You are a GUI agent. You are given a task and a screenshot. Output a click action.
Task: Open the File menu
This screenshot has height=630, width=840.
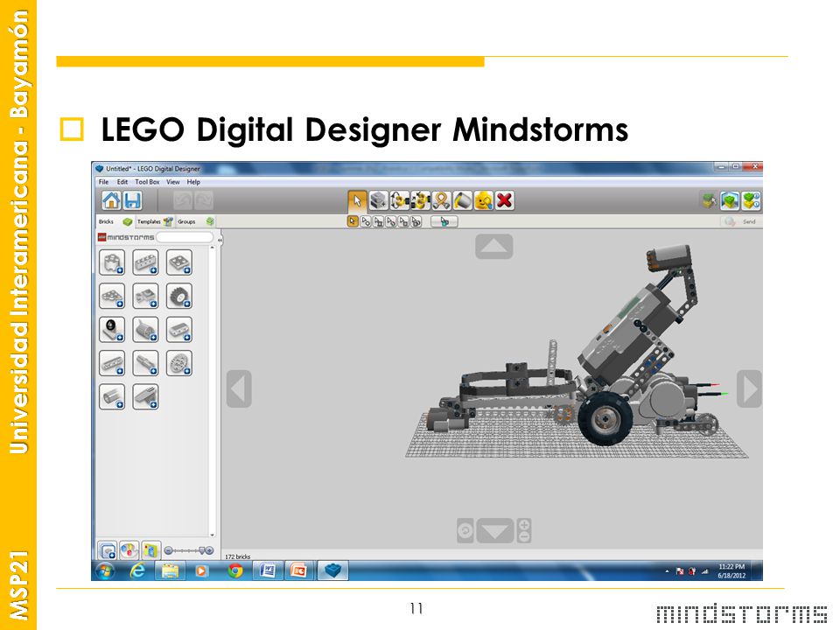pyautogui.click(x=103, y=182)
